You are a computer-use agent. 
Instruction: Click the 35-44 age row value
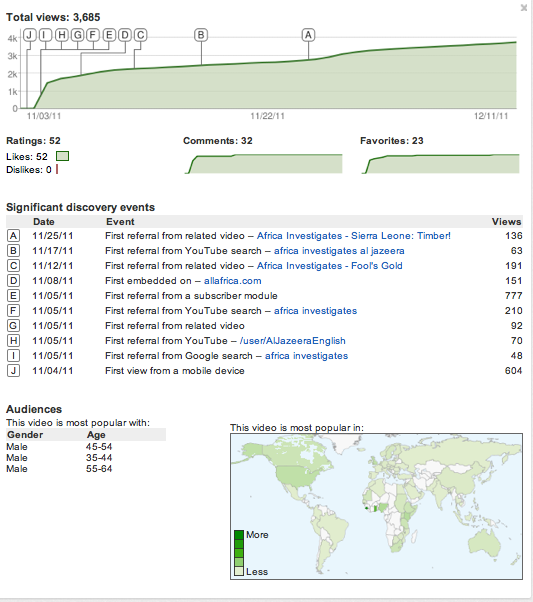point(99,458)
